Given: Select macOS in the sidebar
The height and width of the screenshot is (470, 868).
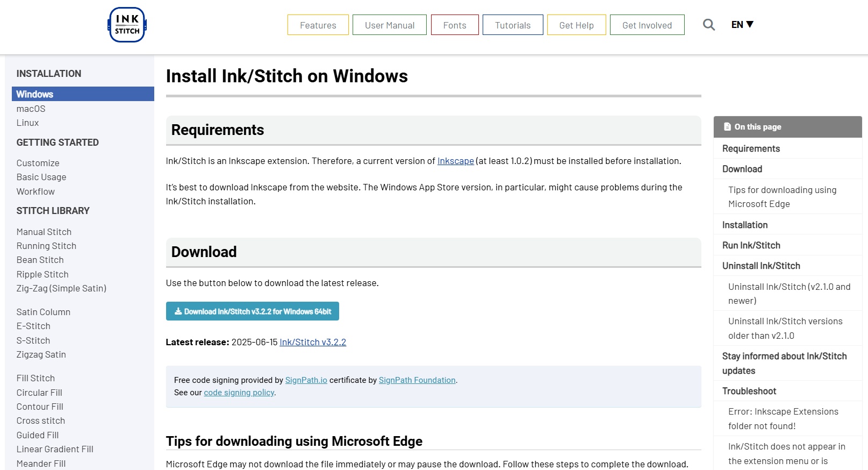Looking at the screenshot, I should coord(31,109).
